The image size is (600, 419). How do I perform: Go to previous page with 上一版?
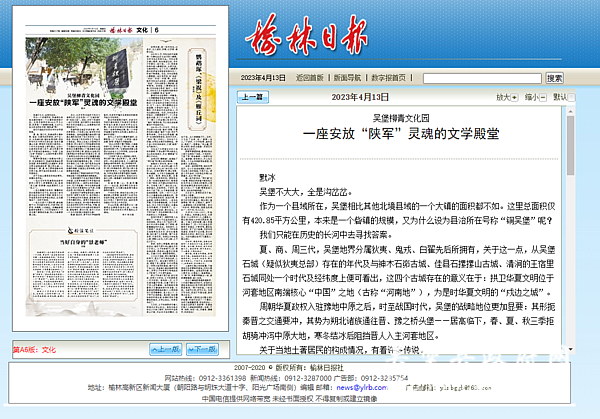point(165,349)
